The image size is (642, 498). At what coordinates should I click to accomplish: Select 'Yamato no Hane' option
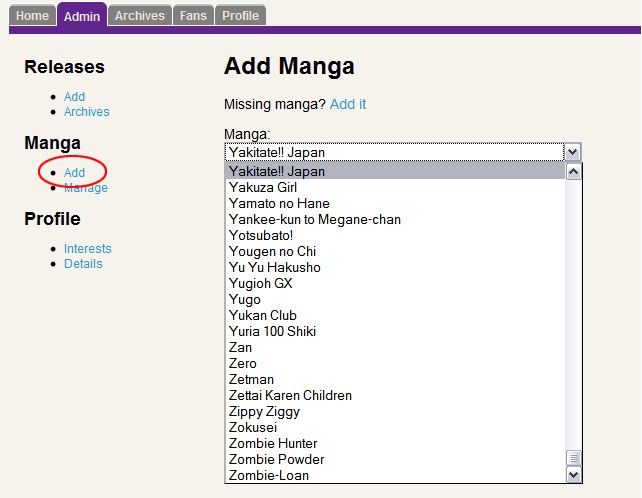pyautogui.click(x=395, y=203)
